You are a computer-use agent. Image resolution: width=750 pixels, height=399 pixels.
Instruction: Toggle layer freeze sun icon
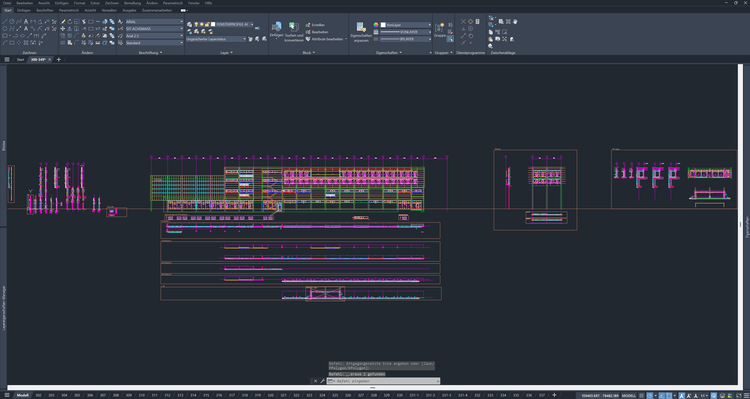(x=202, y=24)
